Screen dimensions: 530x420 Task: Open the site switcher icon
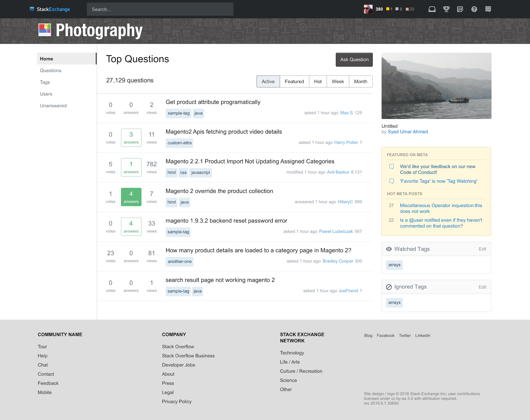click(x=488, y=9)
